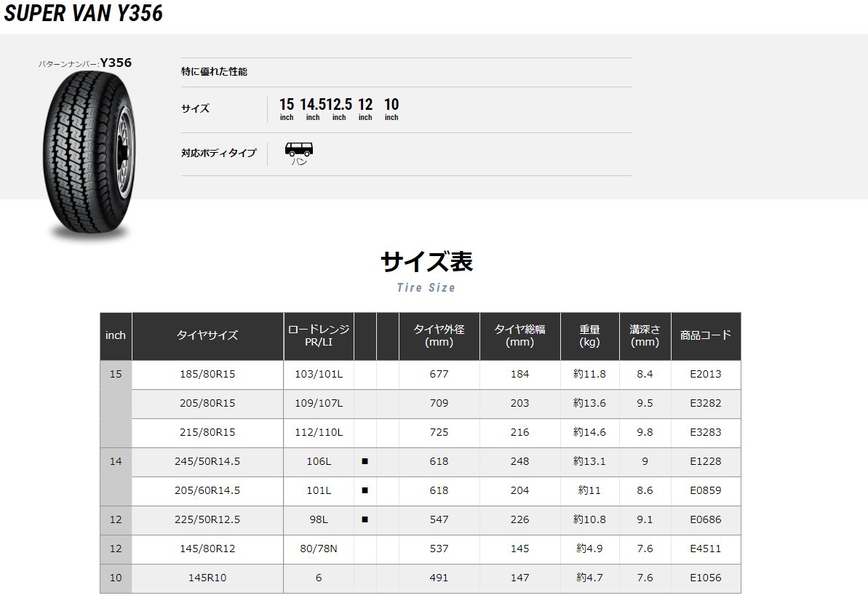The image size is (868, 614).
Task: Click groove depth 9.1 cell
Action: coord(645,520)
